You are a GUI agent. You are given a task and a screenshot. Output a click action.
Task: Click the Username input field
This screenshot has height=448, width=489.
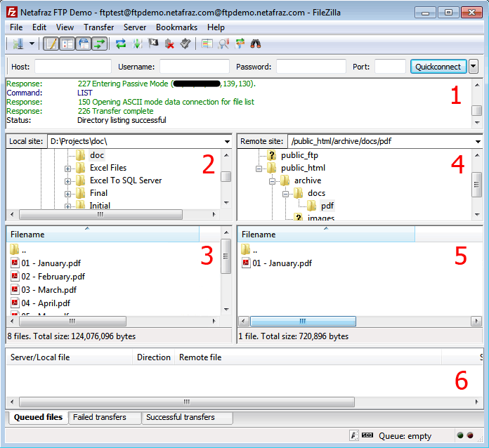coord(195,67)
